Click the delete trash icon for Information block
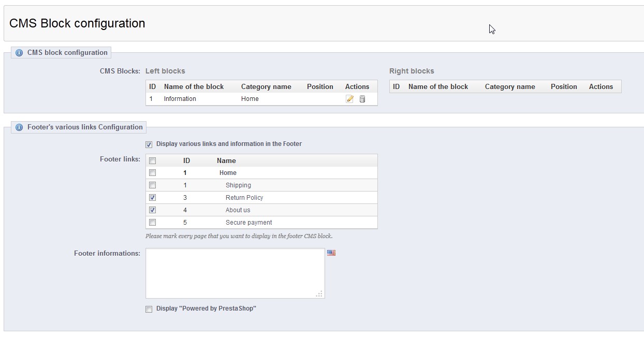This screenshot has width=644, height=338. click(362, 99)
